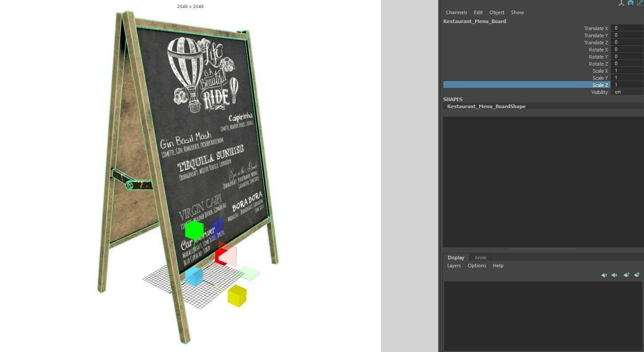Click the Scale X value field
The height and width of the screenshot is (352, 644).
click(x=627, y=70)
